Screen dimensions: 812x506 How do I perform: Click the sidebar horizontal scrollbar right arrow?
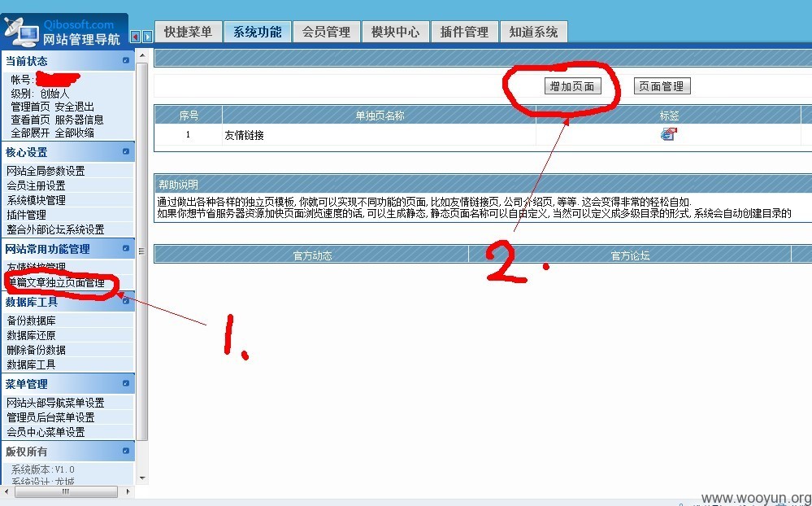click(128, 491)
